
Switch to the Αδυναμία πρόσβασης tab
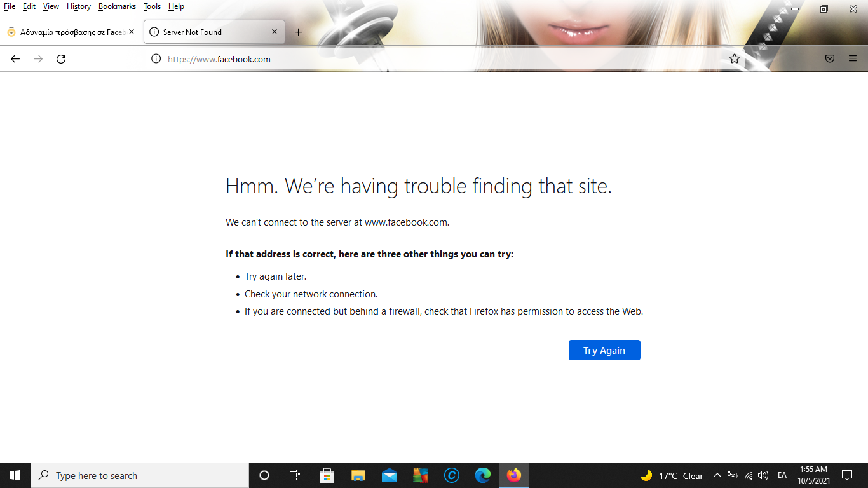pyautogui.click(x=71, y=32)
